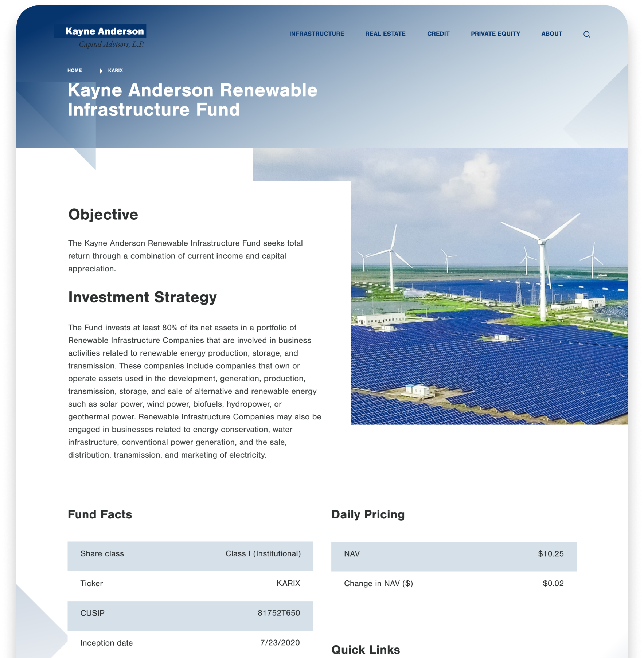Select the Credit navigation item

pyautogui.click(x=438, y=34)
